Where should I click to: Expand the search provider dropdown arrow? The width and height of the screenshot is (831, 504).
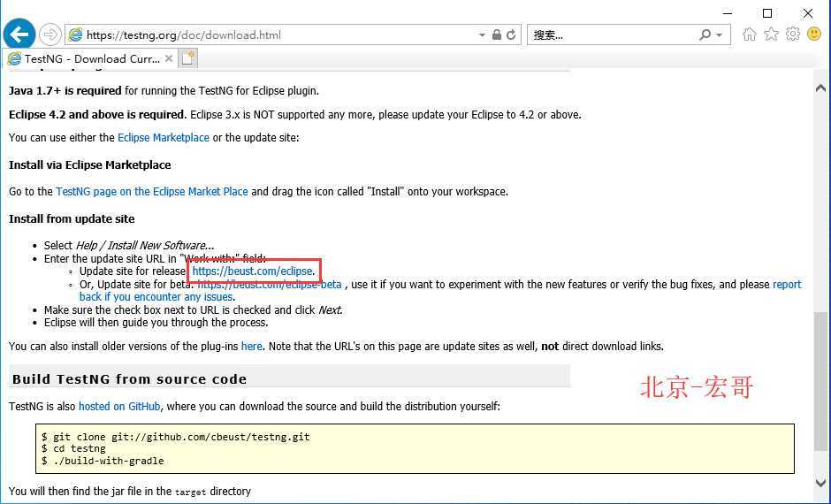click(720, 35)
